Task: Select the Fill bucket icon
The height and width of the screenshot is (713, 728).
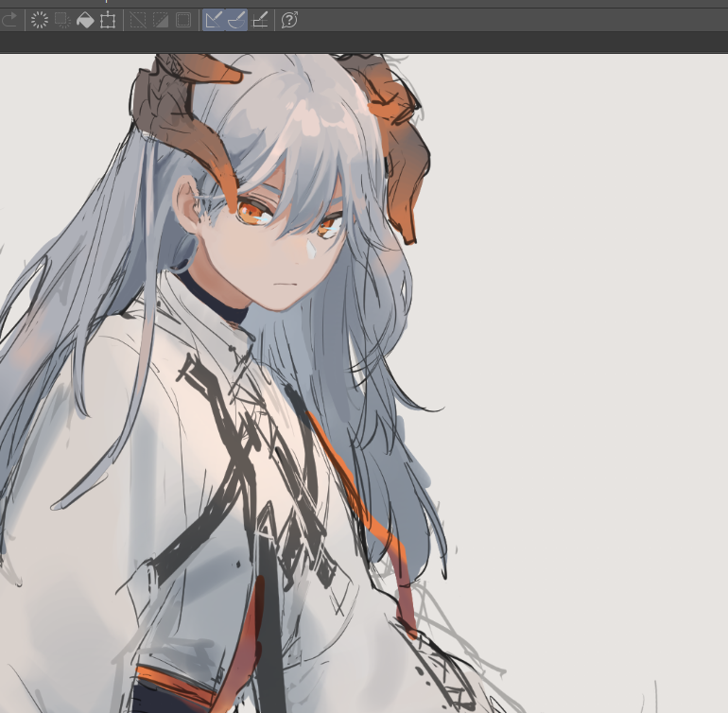Action: [x=85, y=20]
